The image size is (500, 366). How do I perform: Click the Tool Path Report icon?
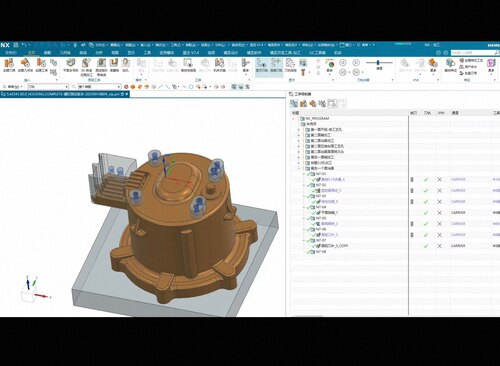click(x=290, y=65)
